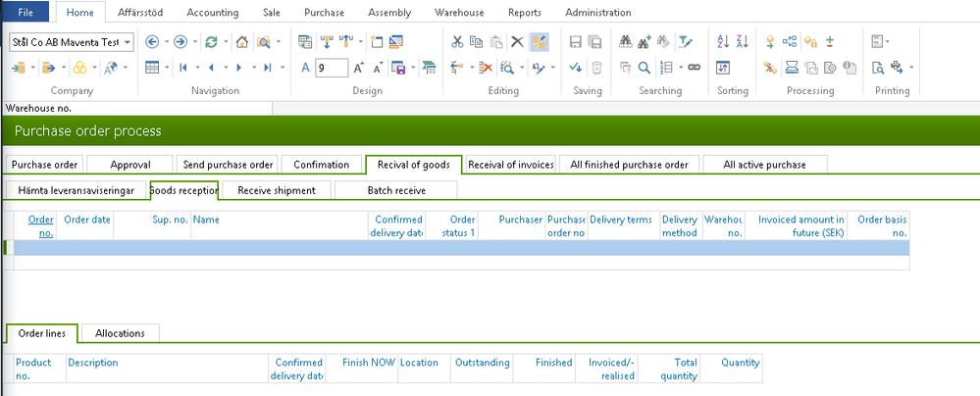Expand the yellow circles icon dropdown
The width and height of the screenshot is (980, 396).
pyautogui.click(x=94, y=68)
